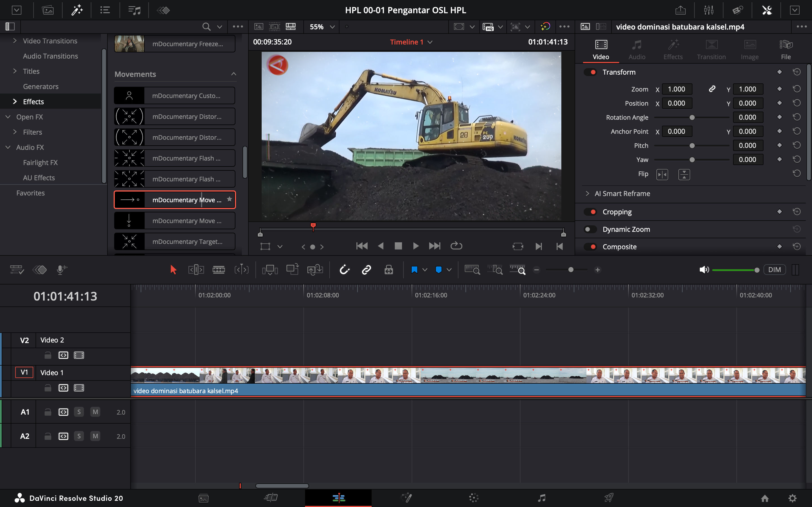Image resolution: width=812 pixels, height=507 pixels.
Task: Click the linked selection chain icon
Action: pos(367,270)
